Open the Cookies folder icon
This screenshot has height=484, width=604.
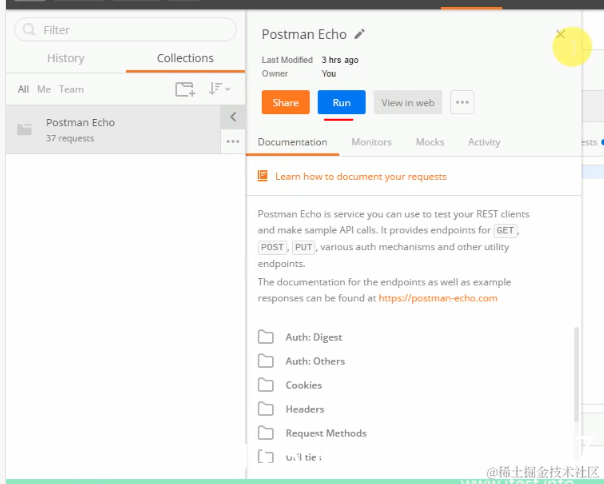click(266, 385)
